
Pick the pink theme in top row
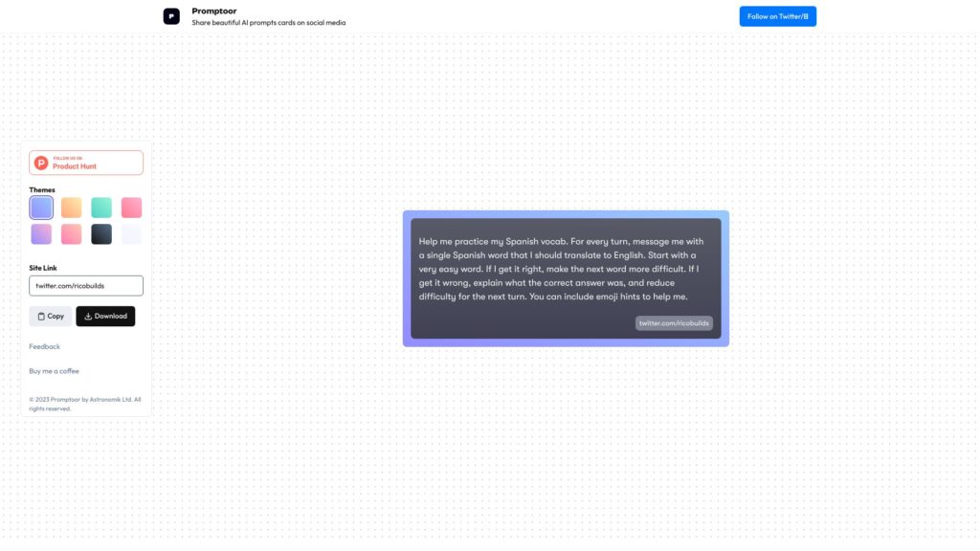coord(131,208)
